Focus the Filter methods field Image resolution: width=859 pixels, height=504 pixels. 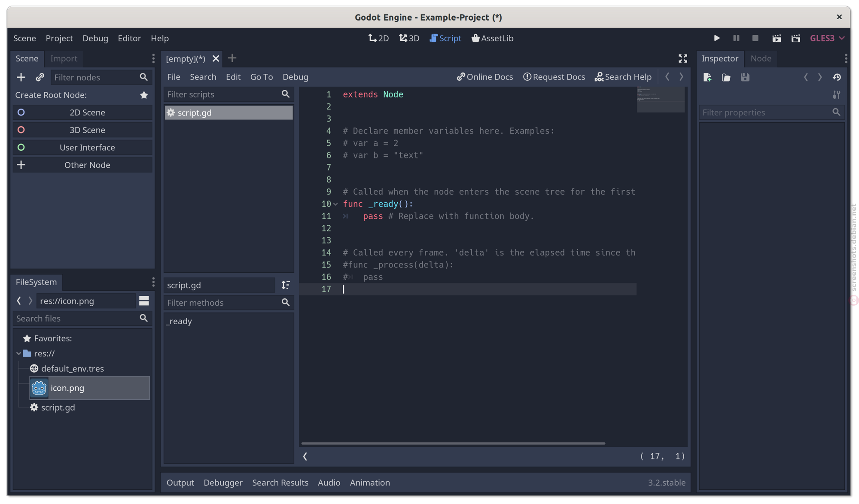(228, 303)
